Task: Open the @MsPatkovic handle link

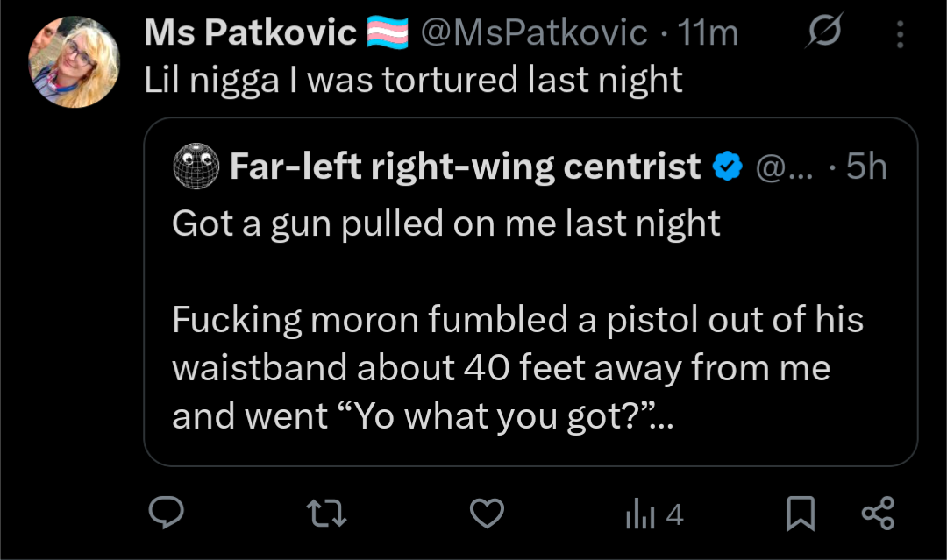Action: (534, 33)
